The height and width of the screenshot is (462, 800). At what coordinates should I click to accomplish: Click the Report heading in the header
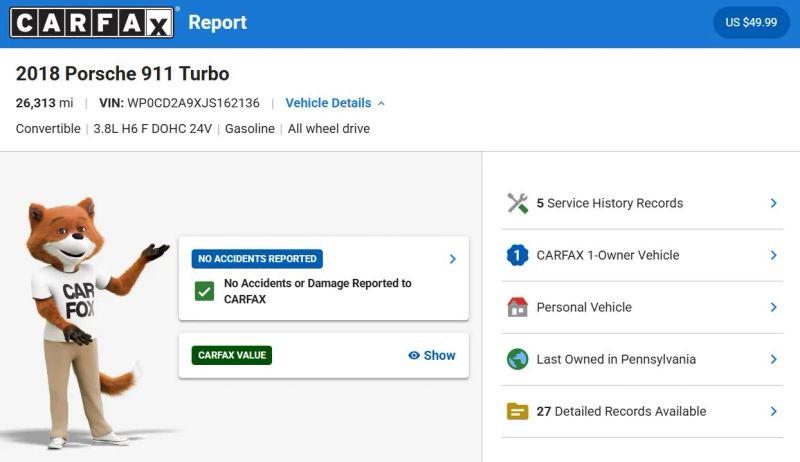click(217, 22)
